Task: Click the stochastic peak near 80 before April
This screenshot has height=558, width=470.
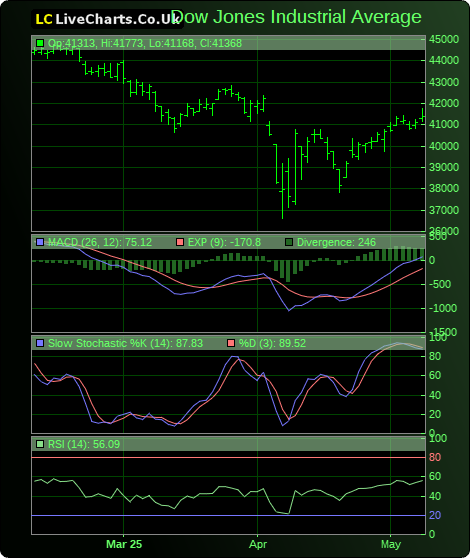Action: 233,356
